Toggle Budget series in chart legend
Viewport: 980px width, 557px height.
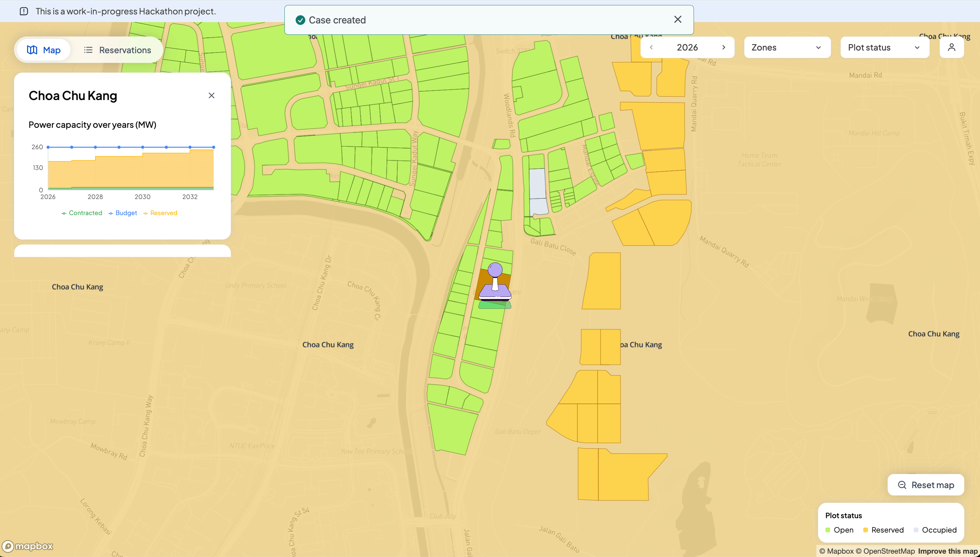(x=123, y=213)
